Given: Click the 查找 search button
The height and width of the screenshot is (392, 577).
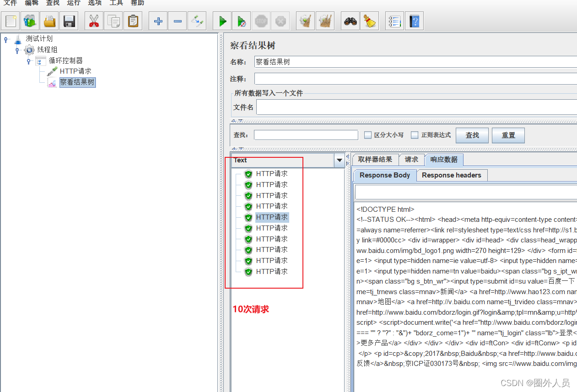Looking at the screenshot, I should click(x=472, y=135).
